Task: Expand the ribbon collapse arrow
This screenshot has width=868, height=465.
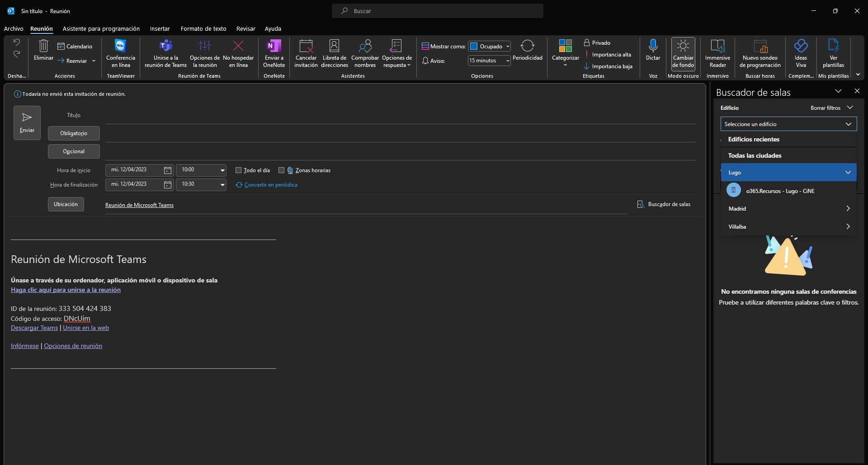Action: pos(858,75)
